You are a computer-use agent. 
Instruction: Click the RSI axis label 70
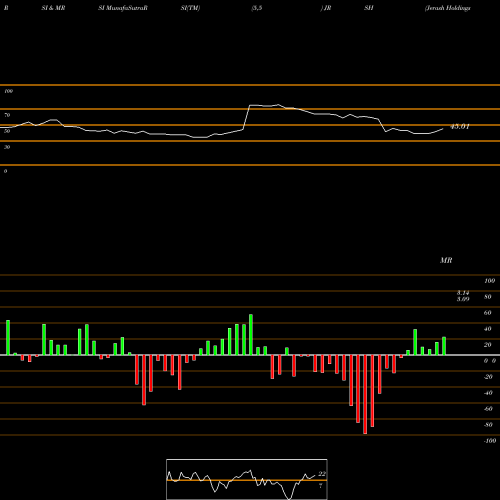pyautogui.click(x=7, y=115)
